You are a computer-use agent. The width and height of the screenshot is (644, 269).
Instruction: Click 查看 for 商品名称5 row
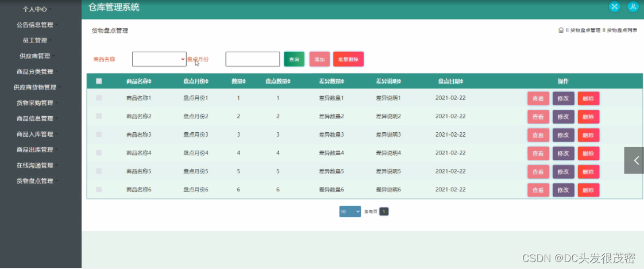click(x=538, y=172)
